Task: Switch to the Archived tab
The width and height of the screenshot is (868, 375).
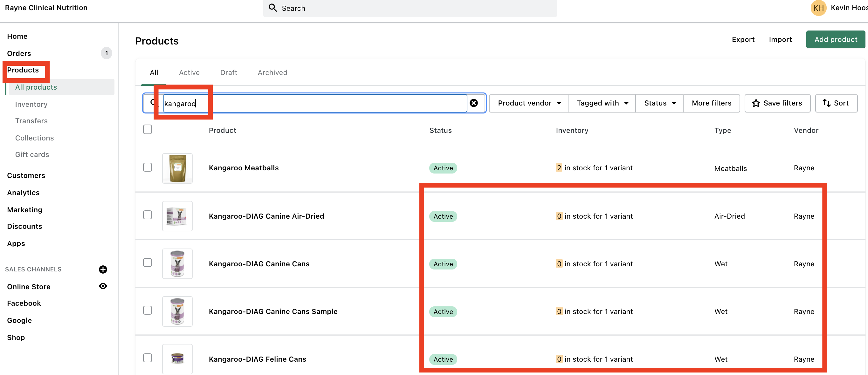Action: click(272, 72)
